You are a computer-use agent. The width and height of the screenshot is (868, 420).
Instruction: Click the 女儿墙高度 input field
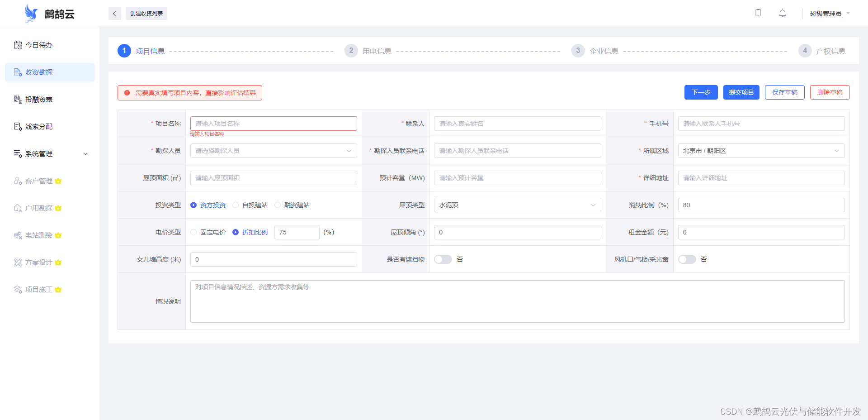click(x=274, y=259)
